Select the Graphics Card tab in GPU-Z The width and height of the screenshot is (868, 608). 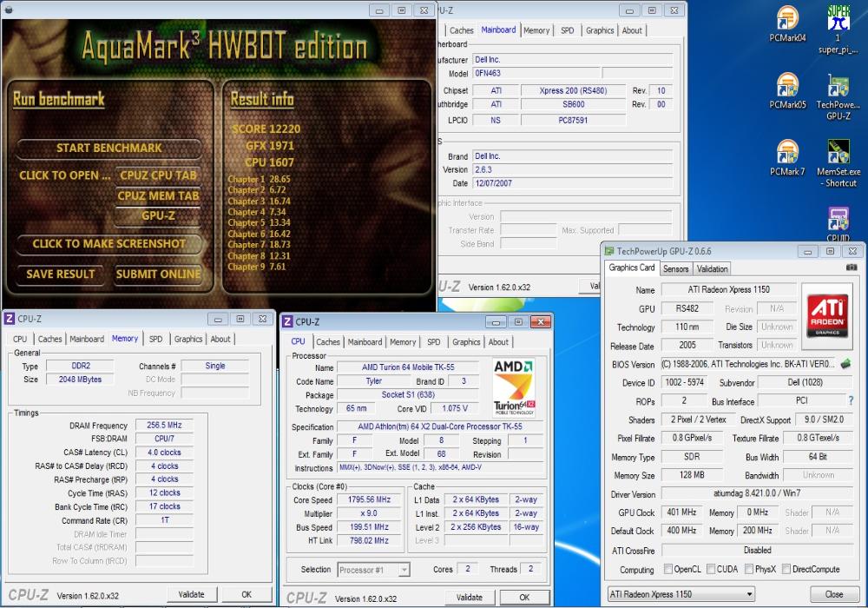632,268
